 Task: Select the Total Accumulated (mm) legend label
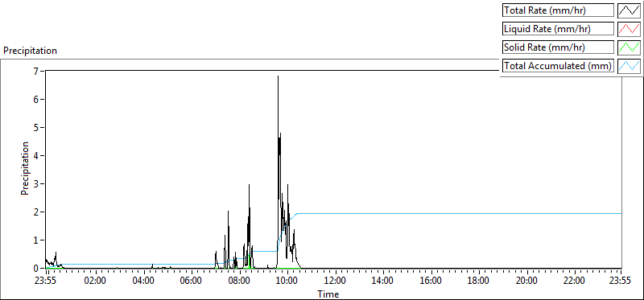point(558,66)
